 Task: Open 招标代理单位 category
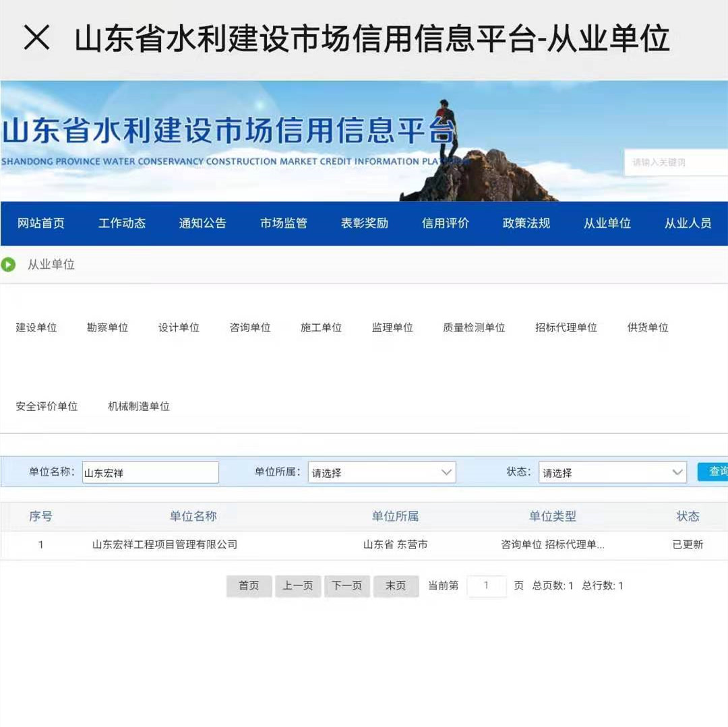click(566, 327)
